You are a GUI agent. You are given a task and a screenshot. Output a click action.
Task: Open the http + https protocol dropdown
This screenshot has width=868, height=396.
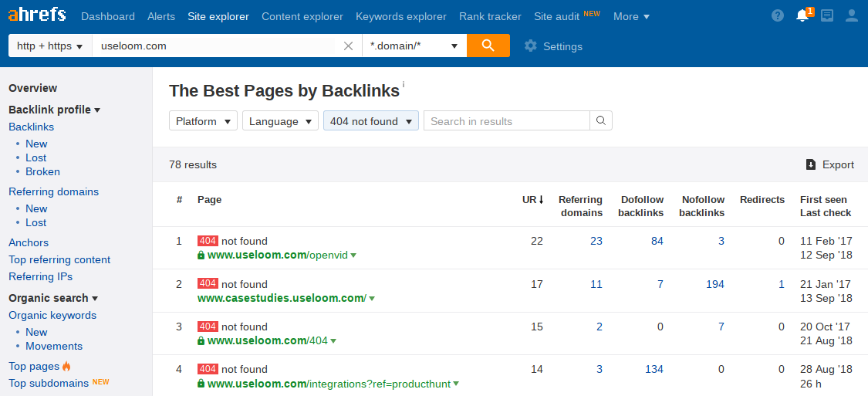click(x=50, y=46)
